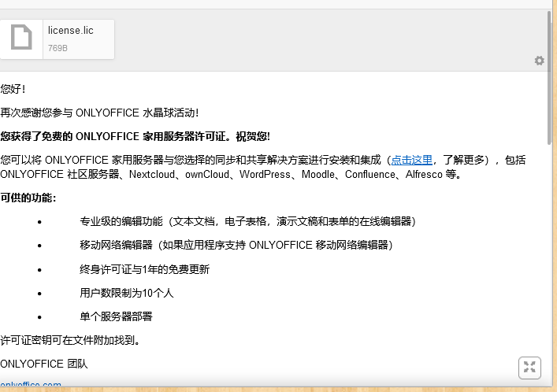Click the empty scrollbar track below the thumb

pyautogui.click(x=551, y=260)
